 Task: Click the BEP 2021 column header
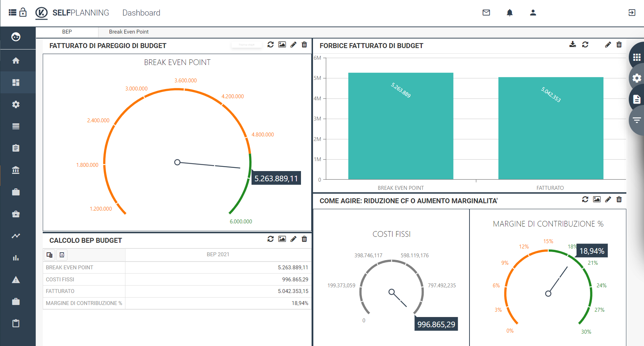(218, 254)
